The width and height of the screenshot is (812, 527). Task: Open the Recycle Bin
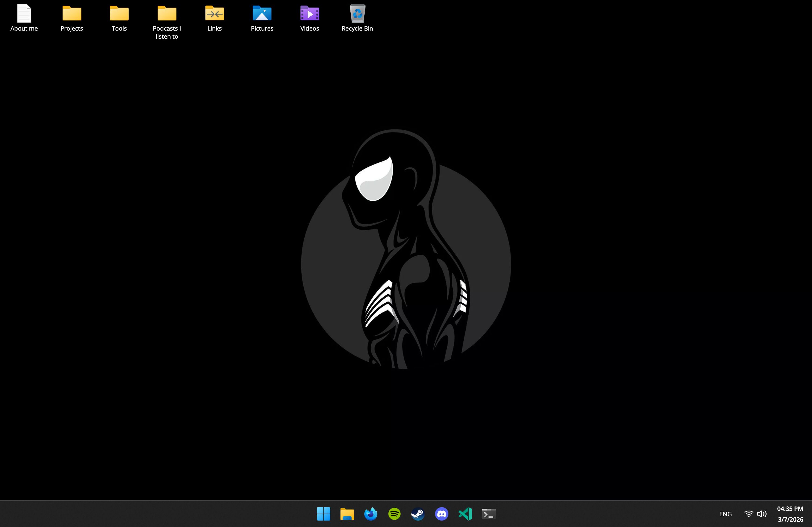357,14
